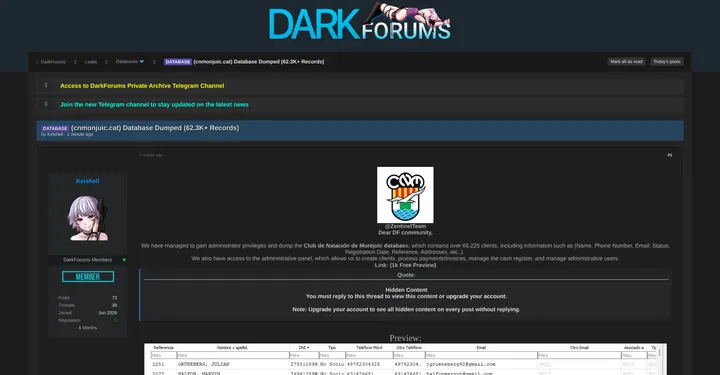Open the new Telegram channel news announcement
The height and width of the screenshot is (375, 720).
[x=154, y=105]
